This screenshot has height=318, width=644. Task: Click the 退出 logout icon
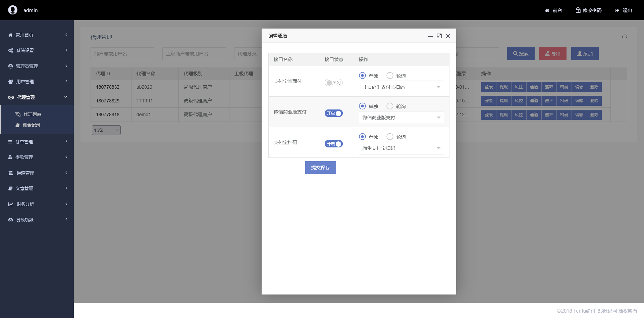617,10
